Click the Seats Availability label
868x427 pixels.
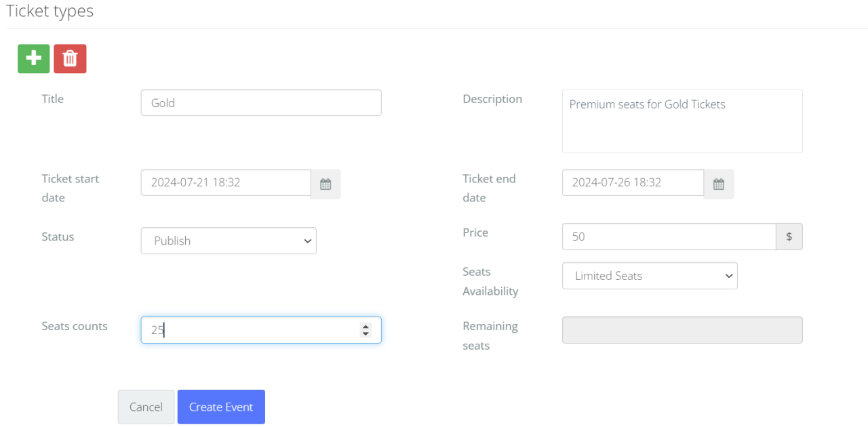click(x=490, y=281)
